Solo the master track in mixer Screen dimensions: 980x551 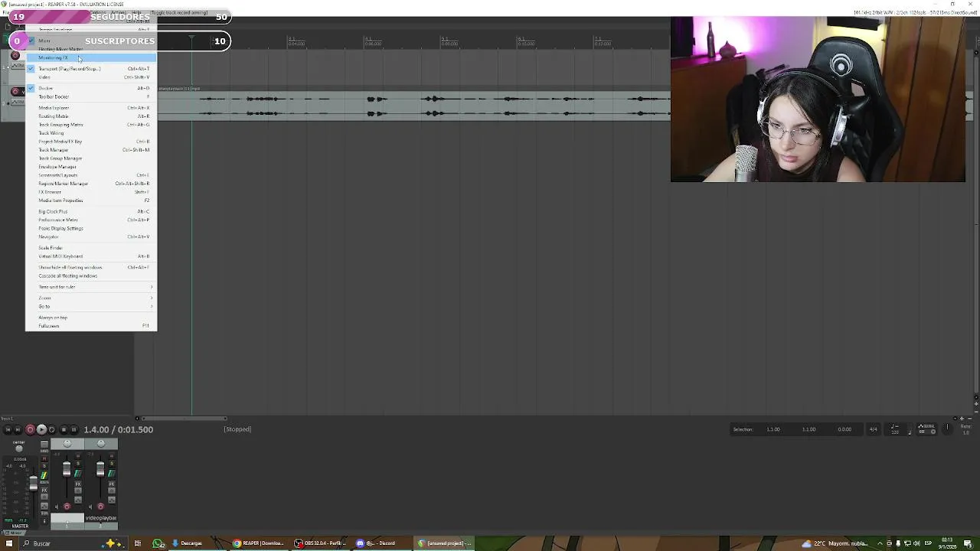(x=44, y=466)
